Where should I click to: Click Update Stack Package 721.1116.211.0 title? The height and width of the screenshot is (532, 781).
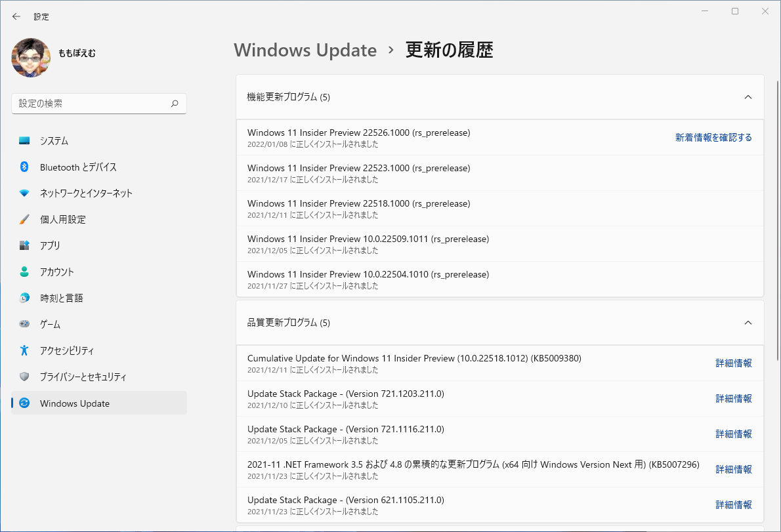point(346,429)
